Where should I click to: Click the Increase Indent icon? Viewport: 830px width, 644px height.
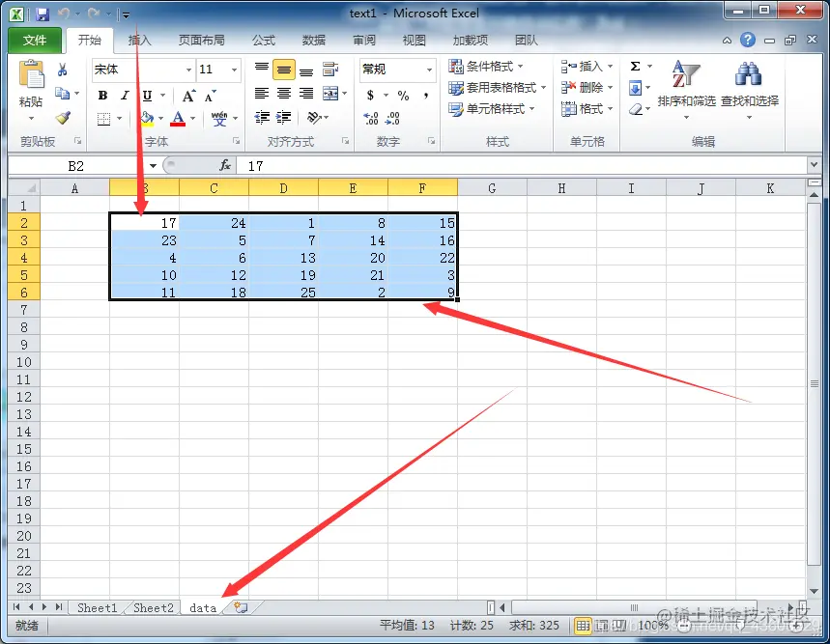click(284, 118)
